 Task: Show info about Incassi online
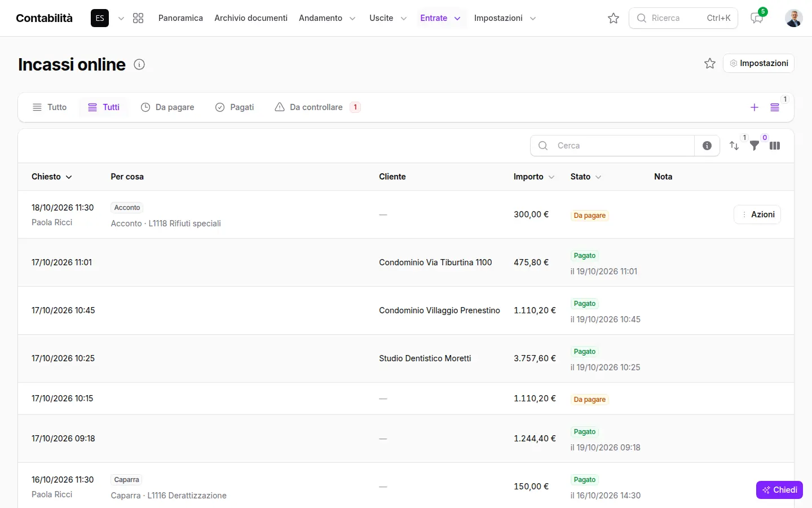tap(139, 64)
